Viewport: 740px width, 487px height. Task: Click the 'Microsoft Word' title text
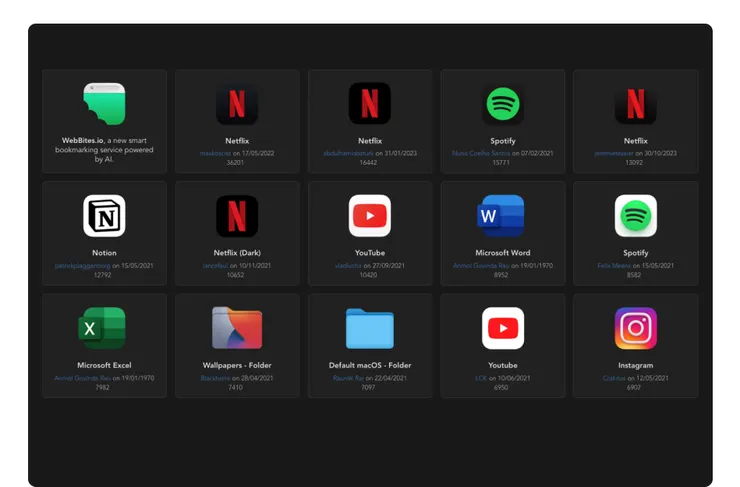coord(503,252)
